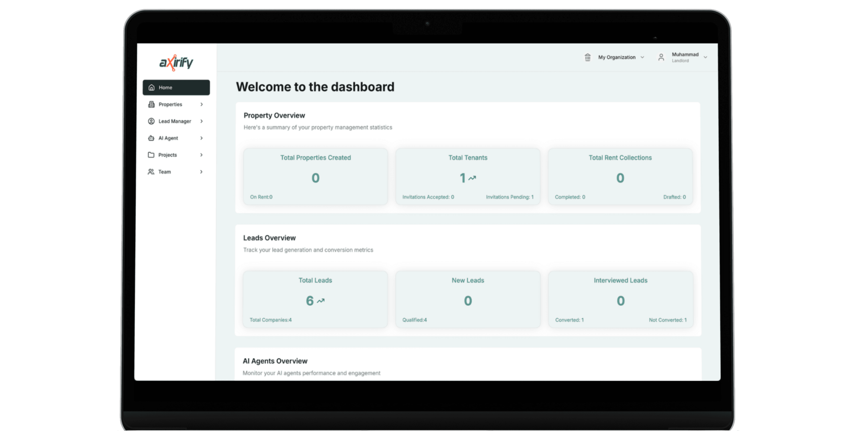This screenshot has height=431, width=868.
Task: Expand the Lead Manager chevron
Action: point(201,121)
